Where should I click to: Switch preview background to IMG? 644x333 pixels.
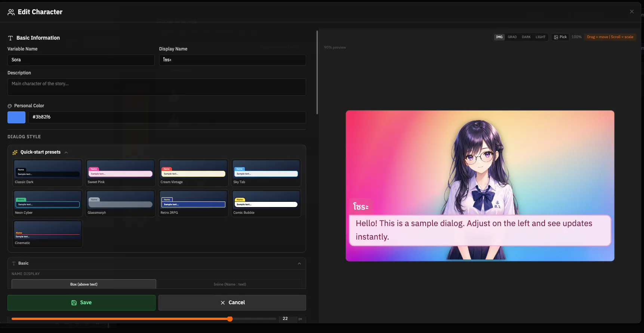[x=499, y=37]
